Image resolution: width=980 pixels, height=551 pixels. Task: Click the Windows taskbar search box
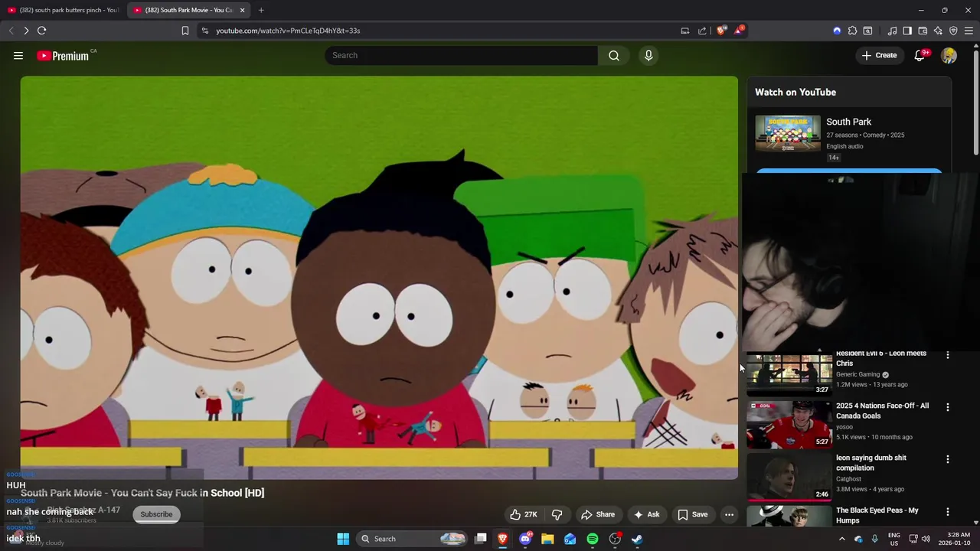tap(412, 539)
